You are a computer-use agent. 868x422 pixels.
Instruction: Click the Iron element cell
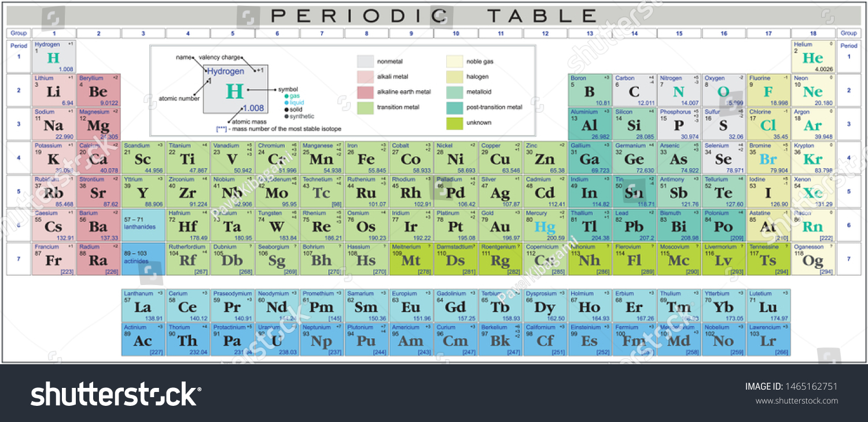coord(366,158)
